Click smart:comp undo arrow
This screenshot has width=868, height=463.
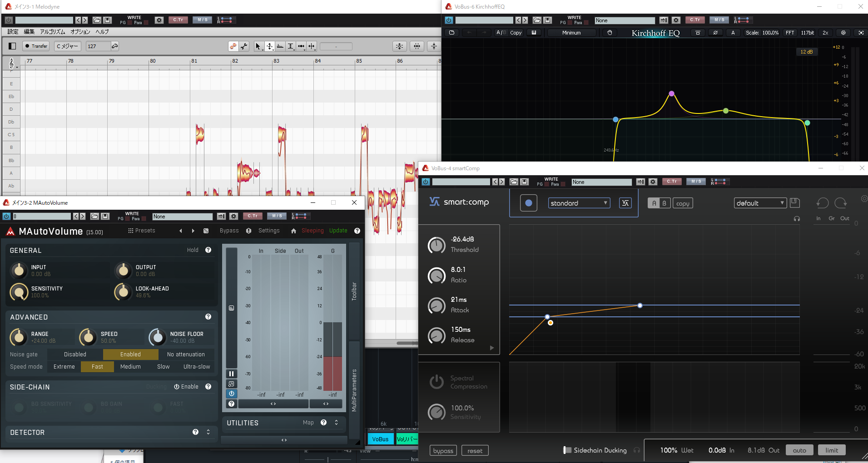click(823, 203)
